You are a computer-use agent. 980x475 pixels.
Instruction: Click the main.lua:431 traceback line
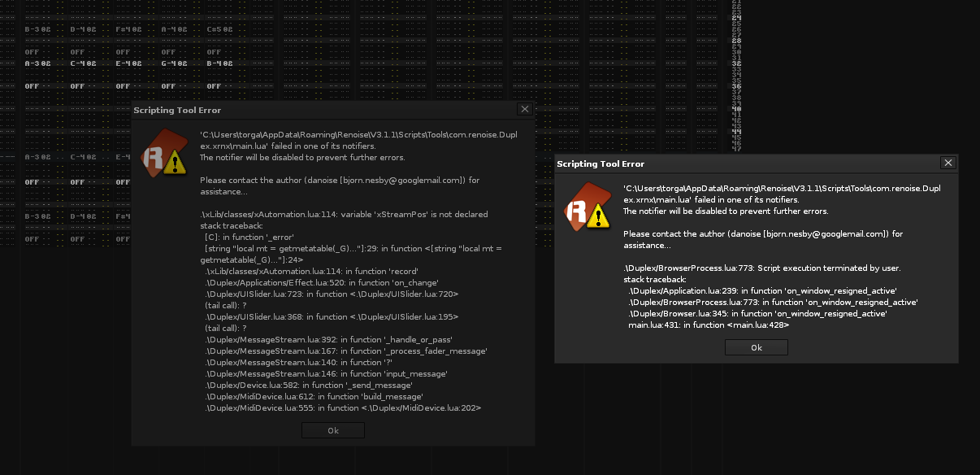[709, 325]
